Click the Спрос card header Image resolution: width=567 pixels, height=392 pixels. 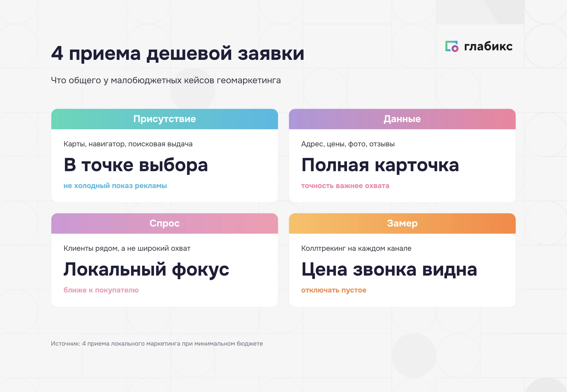(165, 223)
